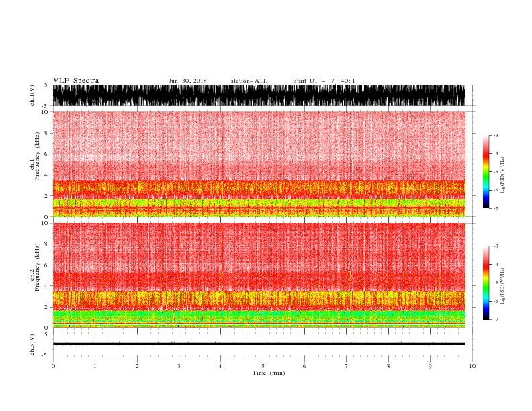This screenshot has width=532, height=411.
Task: Click the ch.1 spectrogram color scale bar
Action: pyautogui.click(x=486, y=172)
